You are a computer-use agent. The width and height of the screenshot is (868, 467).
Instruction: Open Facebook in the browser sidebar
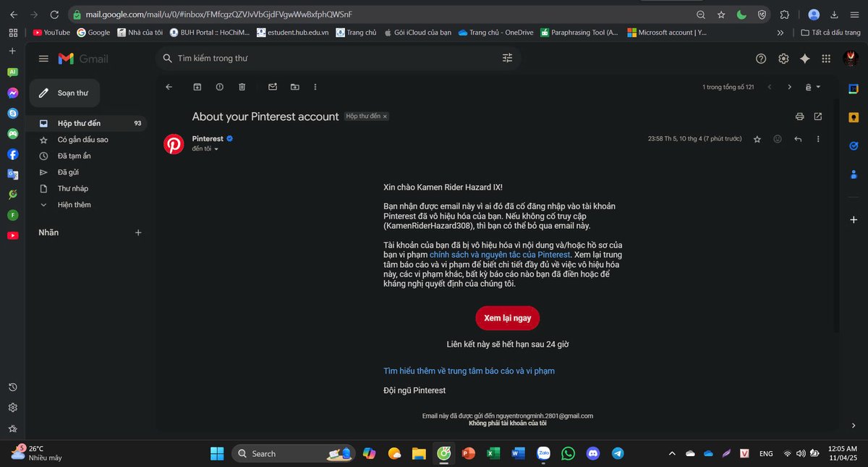pos(12,154)
